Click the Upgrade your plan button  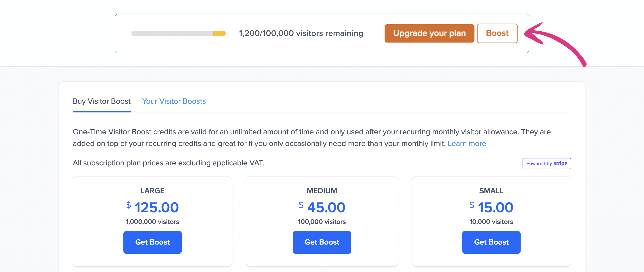click(429, 34)
